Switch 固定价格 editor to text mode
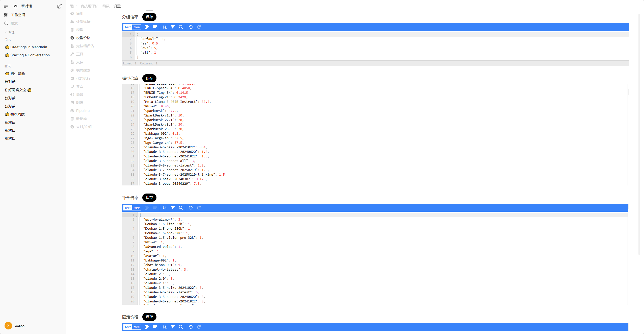The height and width of the screenshot is (334, 644). (x=128, y=327)
